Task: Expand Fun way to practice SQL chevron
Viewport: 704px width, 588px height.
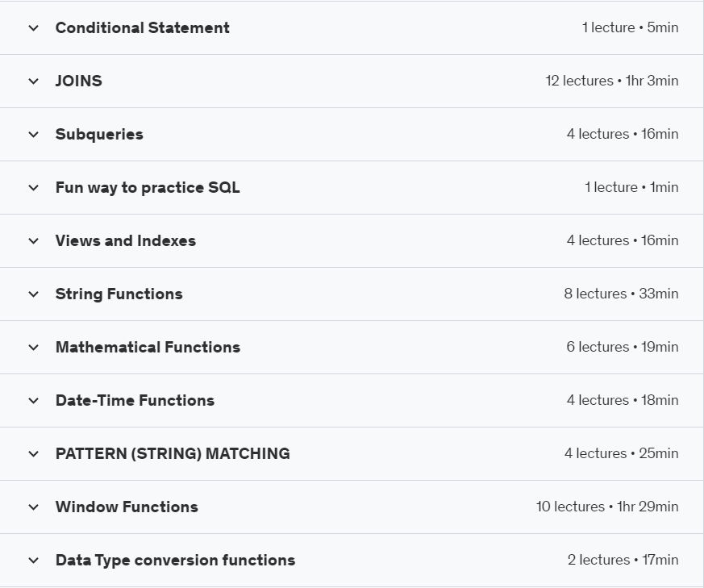Action: (33, 188)
